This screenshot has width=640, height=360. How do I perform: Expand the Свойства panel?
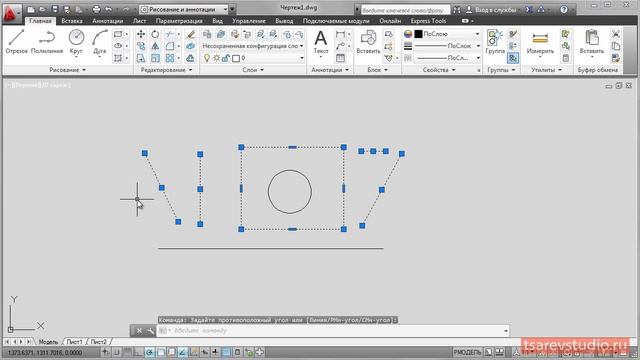tap(439, 70)
